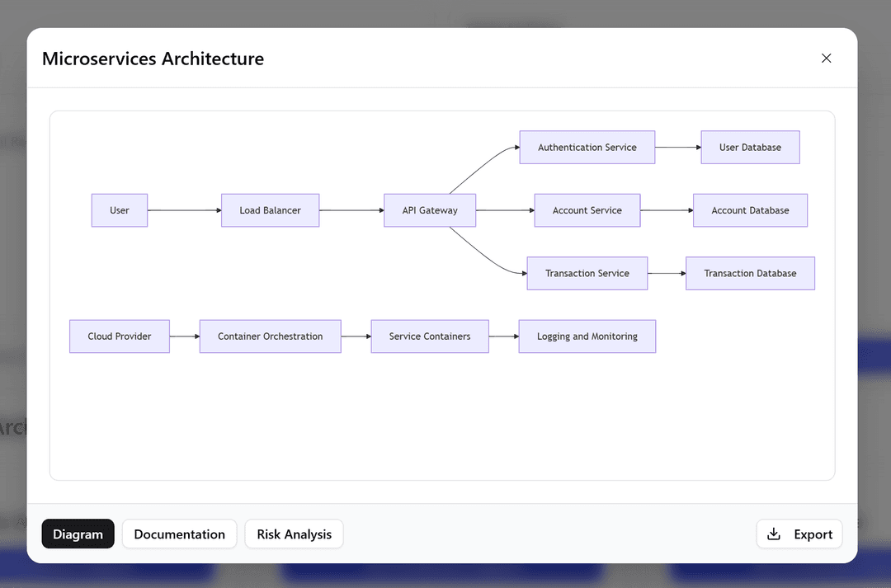
Task: Select the User Database node
Action: [750, 147]
